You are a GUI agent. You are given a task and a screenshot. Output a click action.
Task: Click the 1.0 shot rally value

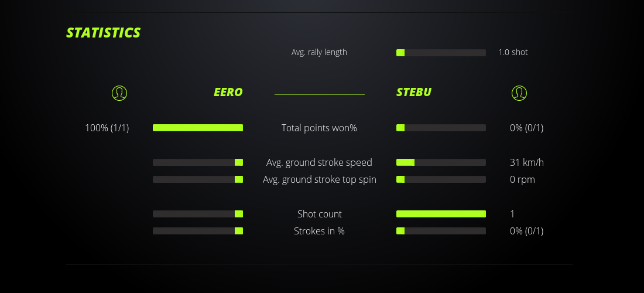pos(513,52)
